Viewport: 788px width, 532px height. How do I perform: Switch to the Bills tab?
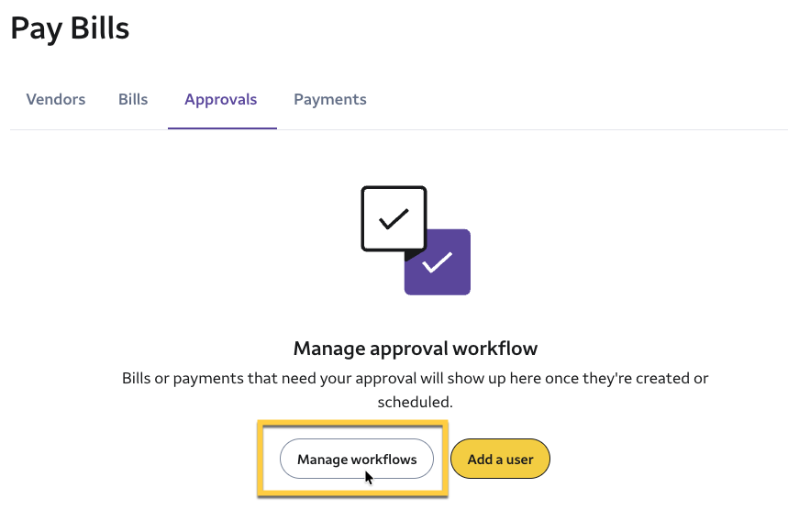click(x=133, y=99)
